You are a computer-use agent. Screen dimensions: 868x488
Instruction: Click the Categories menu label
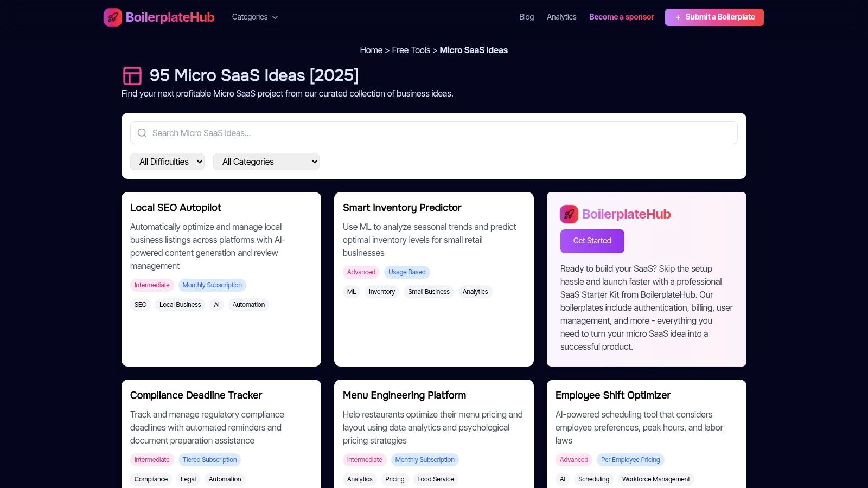point(250,17)
